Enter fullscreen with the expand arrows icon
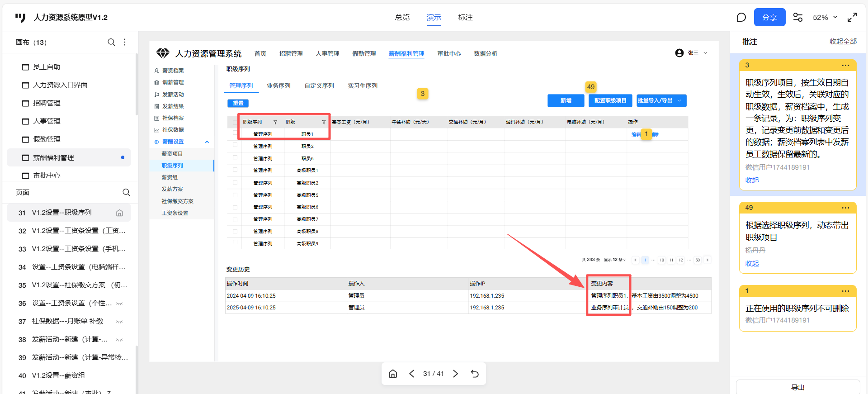Image resolution: width=868 pixels, height=394 pixels. click(x=852, y=17)
